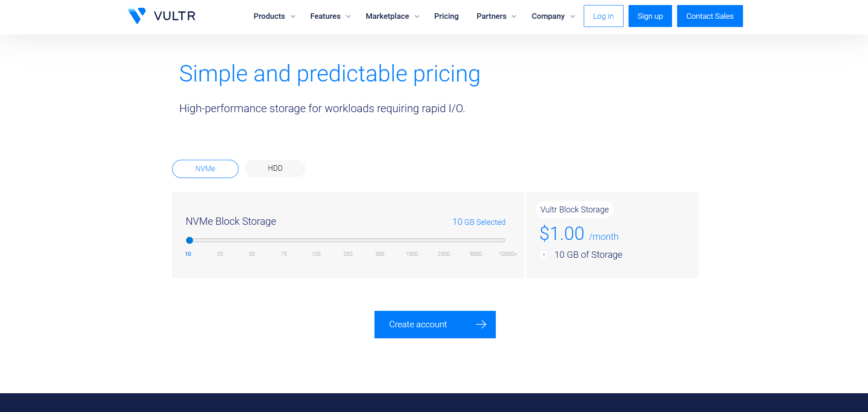Click the arrow on Create account button
Image resolution: width=868 pixels, height=412 pixels.
(481, 325)
